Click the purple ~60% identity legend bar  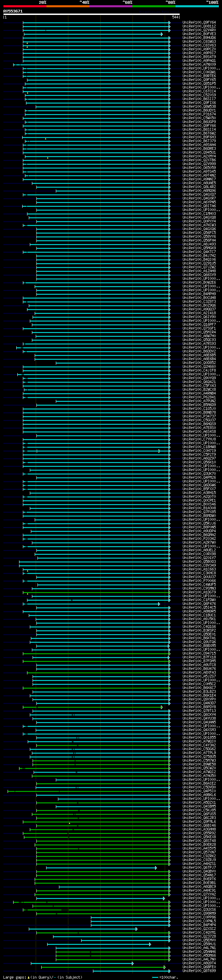click(x=111, y=6)
